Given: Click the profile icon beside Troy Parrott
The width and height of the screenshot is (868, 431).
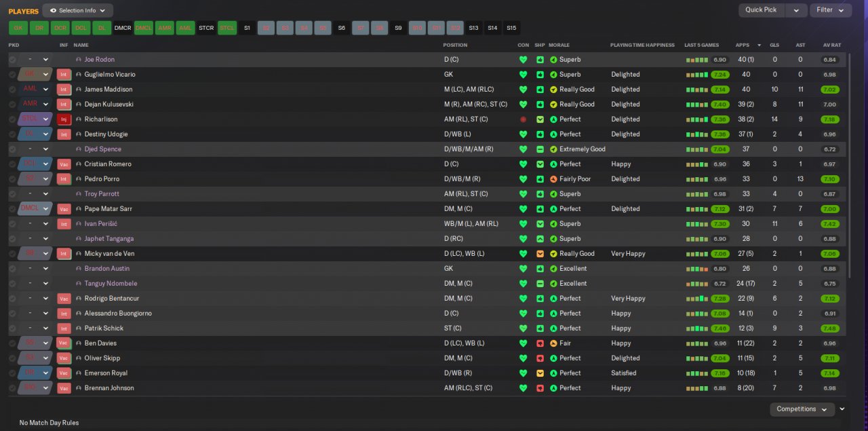Looking at the screenshot, I should (x=79, y=194).
